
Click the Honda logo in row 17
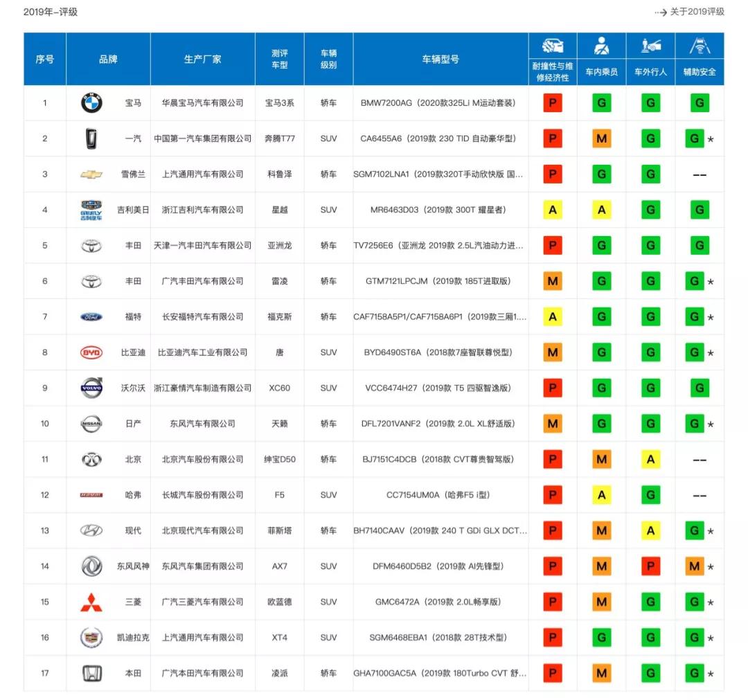click(91, 673)
